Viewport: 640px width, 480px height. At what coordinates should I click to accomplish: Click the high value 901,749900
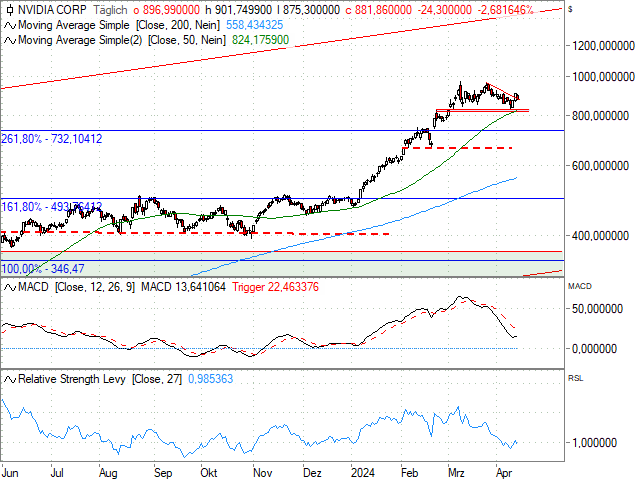point(243,10)
